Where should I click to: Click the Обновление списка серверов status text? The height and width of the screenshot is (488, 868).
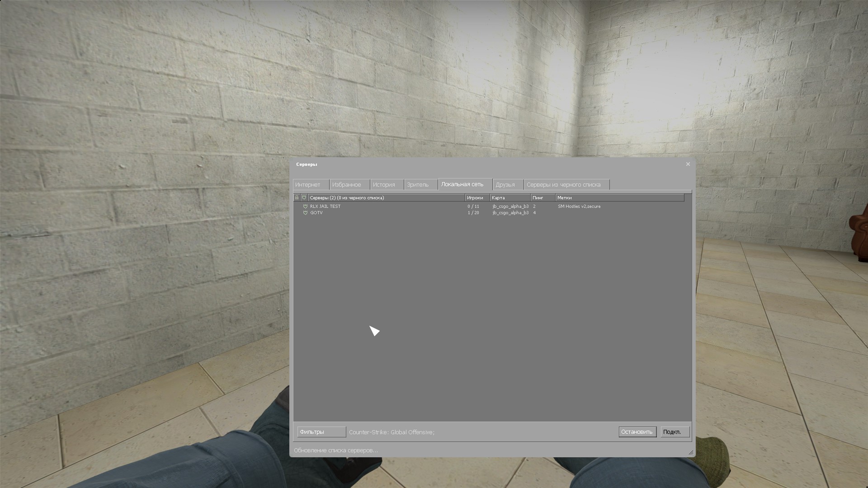pyautogui.click(x=336, y=450)
